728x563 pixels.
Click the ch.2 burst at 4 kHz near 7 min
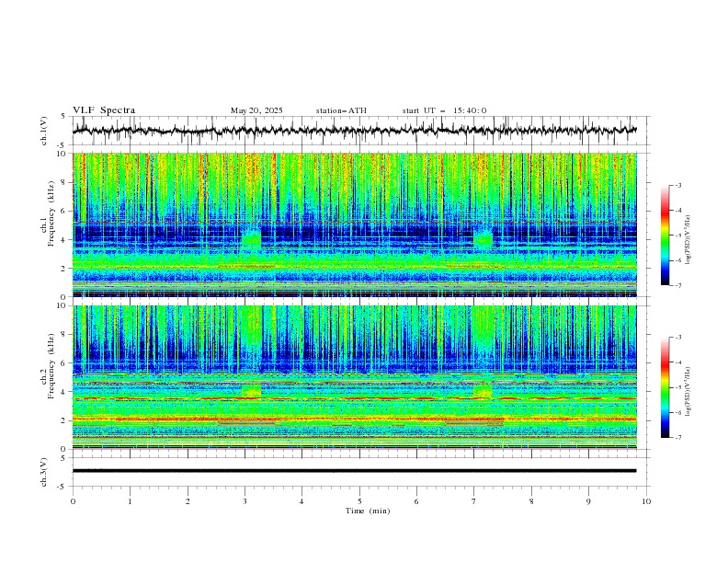483,391
